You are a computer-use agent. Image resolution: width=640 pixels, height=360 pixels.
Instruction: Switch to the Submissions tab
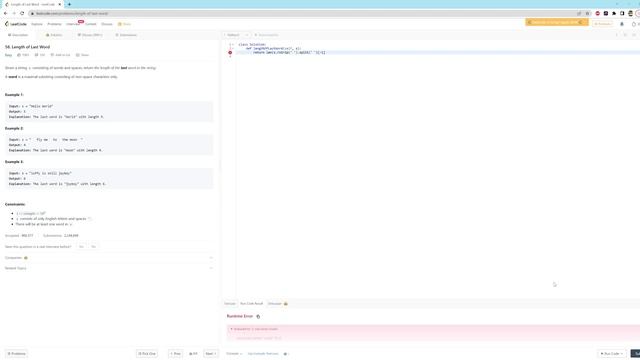[126, 35]
